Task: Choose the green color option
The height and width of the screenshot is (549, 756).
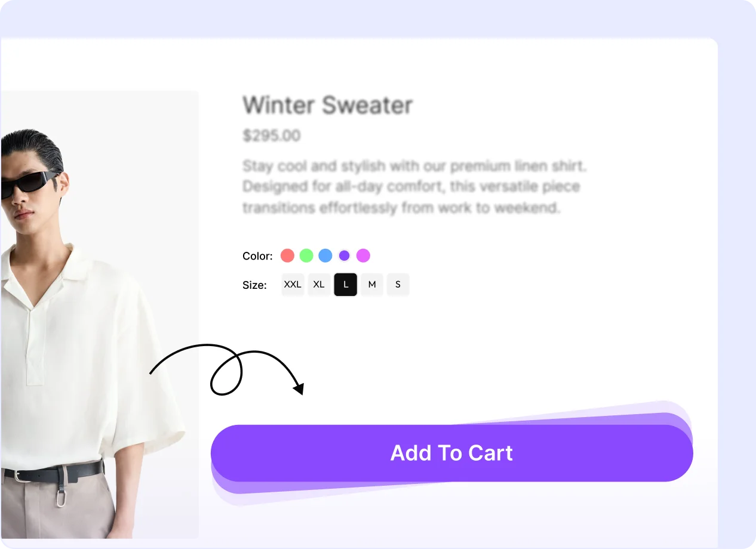Action: [306, 255]
